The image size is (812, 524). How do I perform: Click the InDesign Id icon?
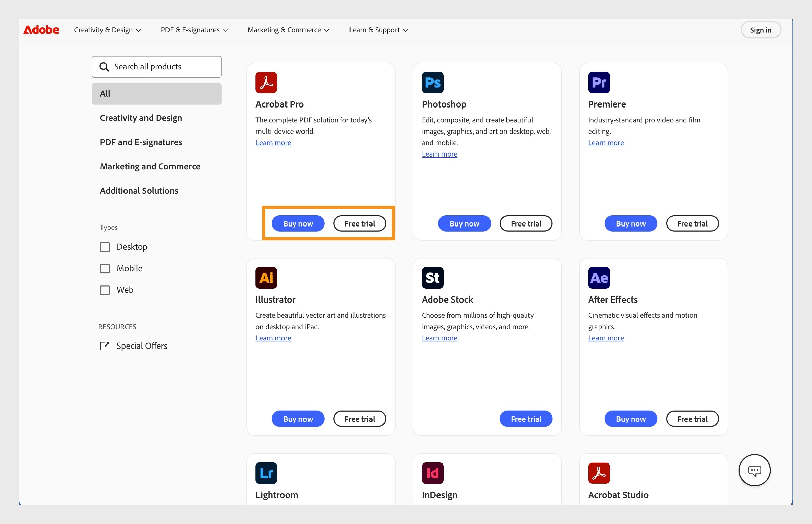[432, 473]
